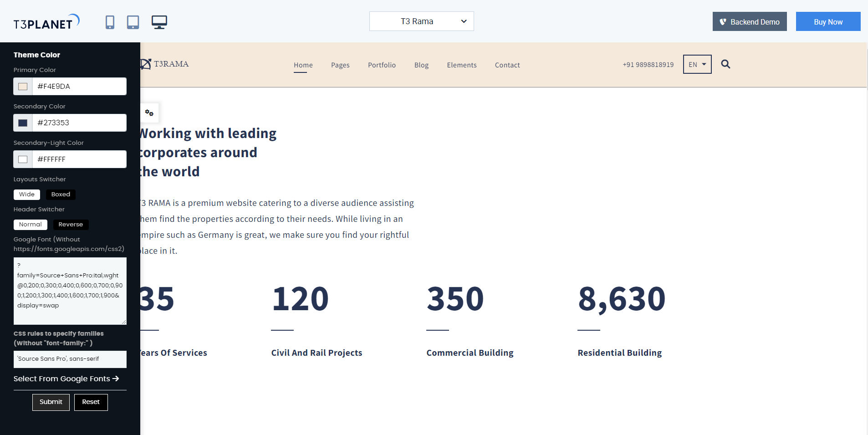
Task: Select Boxed layout option
Action: (61, 194)
